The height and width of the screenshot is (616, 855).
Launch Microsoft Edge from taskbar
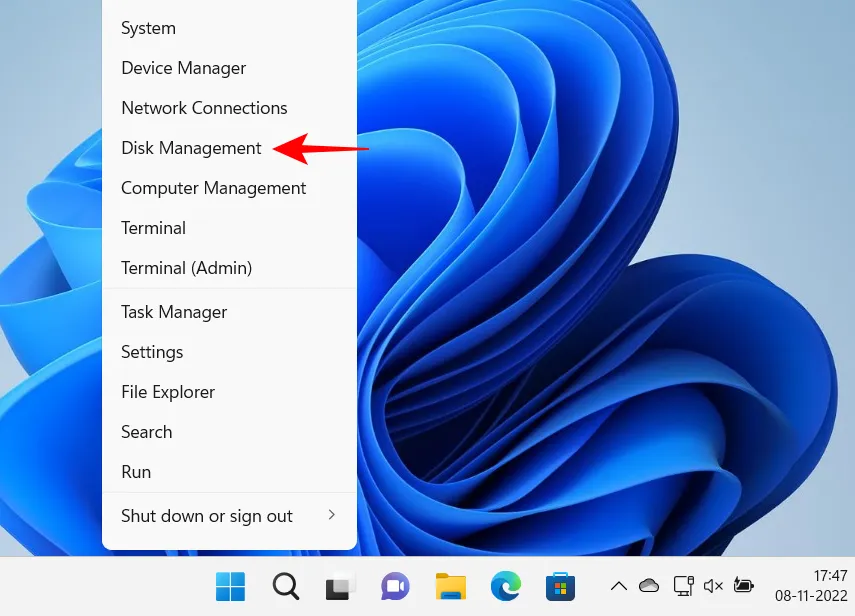coord(505,587)
